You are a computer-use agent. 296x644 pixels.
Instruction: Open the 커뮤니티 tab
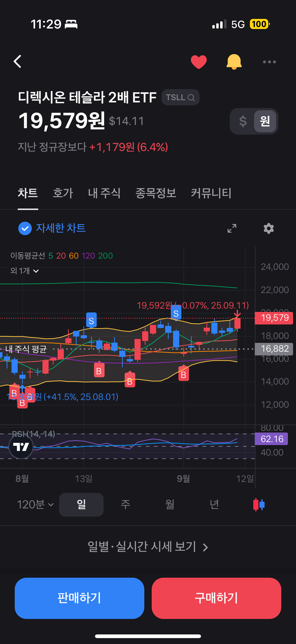point(211,193)
